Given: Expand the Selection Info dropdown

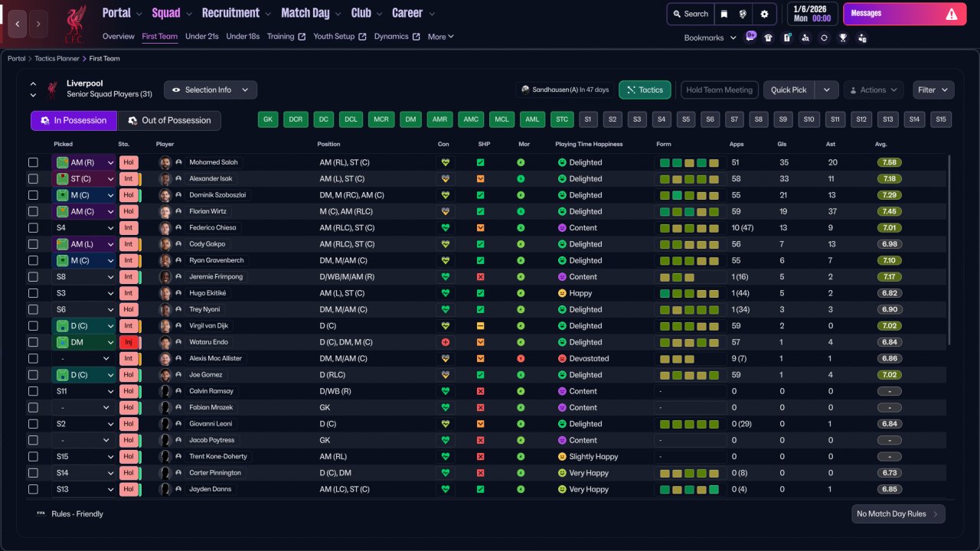Looking at the screenshot, I should pyautogui.click(x=211, y=90).
